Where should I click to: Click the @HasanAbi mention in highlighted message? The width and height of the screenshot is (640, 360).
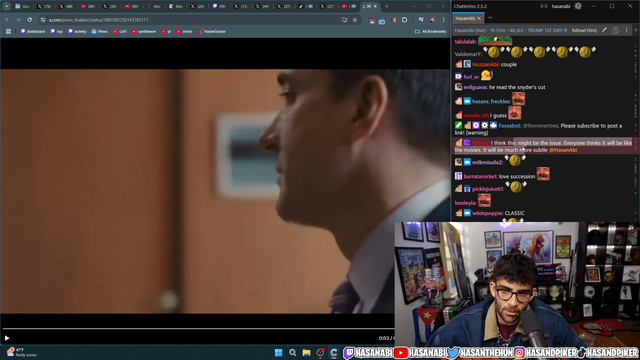[563, 150]
